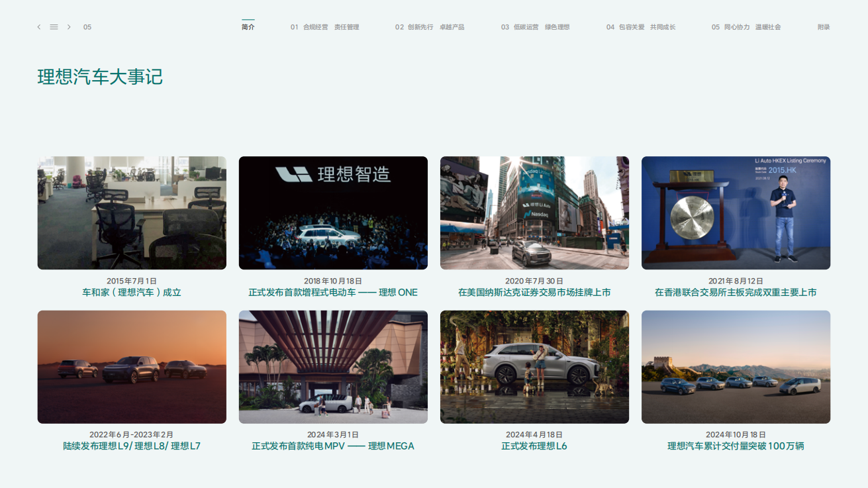
Task: Click caption 陆续发布理想L9/理想L8/理想L7
Action: click(x=132, y=446)
